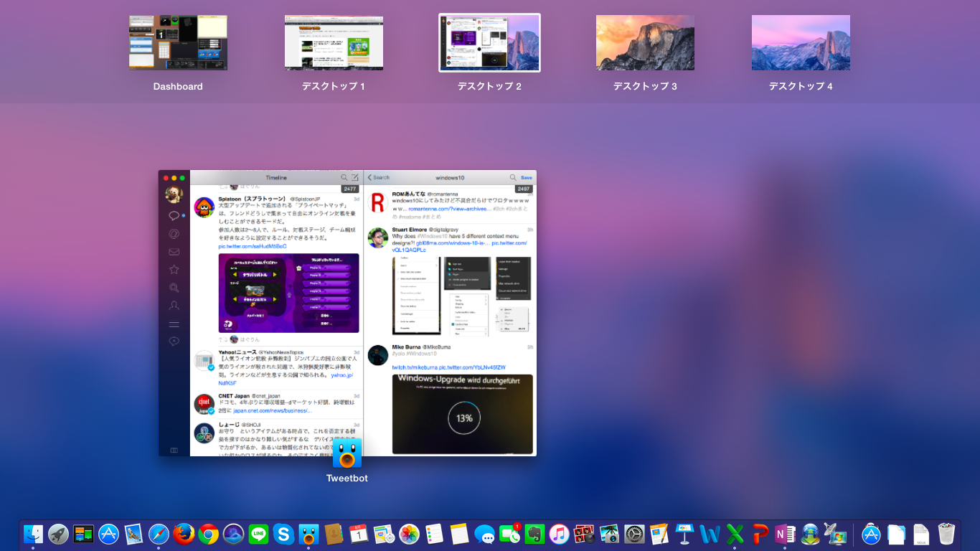Switch to デスクトップ 1 space
980x551 pixels.
coord(334,43)
